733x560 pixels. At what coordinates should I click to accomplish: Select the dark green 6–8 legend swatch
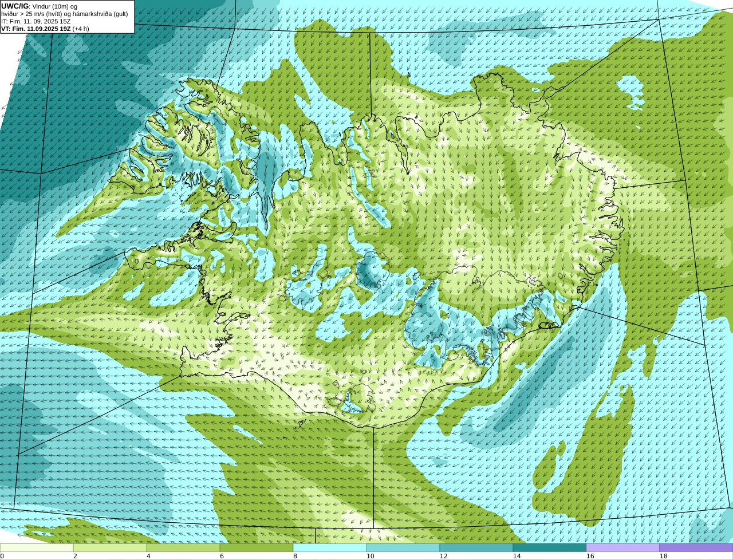click(257, 547)
